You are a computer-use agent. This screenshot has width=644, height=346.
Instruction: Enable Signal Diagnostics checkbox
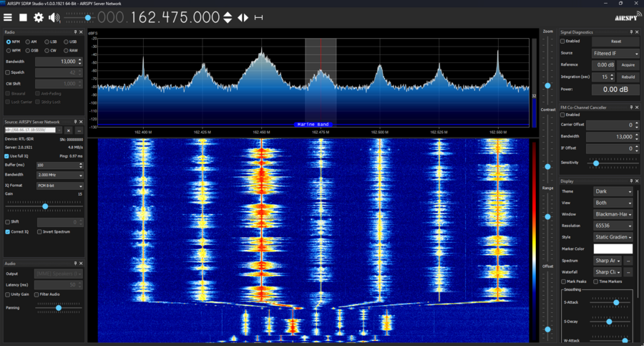562,41
